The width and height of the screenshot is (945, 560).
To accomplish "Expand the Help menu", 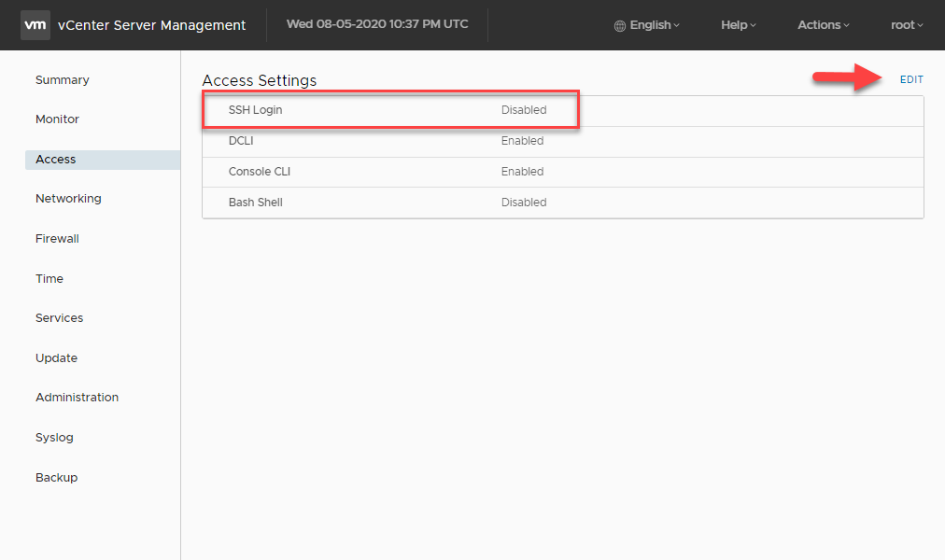I will point(738,25).
